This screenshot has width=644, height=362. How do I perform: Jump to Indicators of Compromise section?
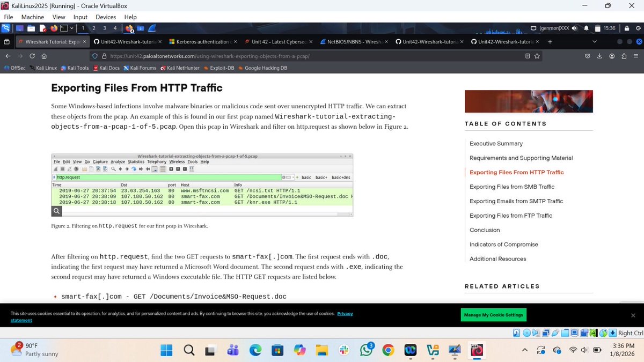tap(503, 245)
